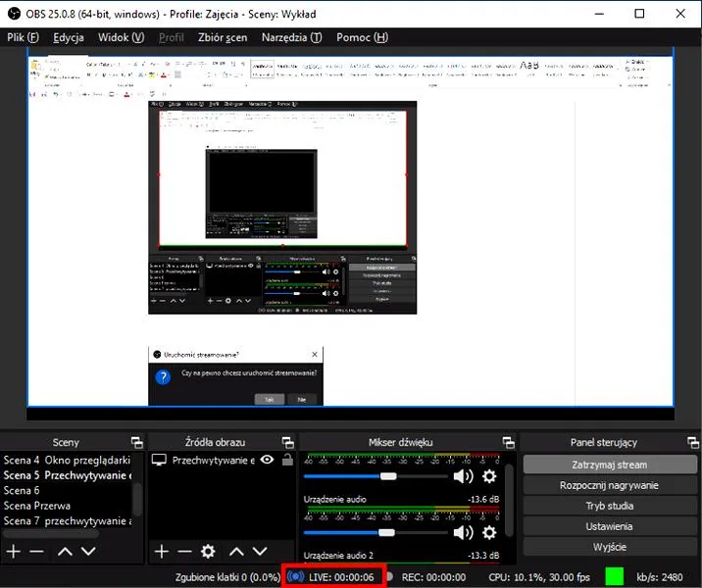Move scene up in Sceny list
The height and width of the screenshot is (588, 702).
coord(65,552)
